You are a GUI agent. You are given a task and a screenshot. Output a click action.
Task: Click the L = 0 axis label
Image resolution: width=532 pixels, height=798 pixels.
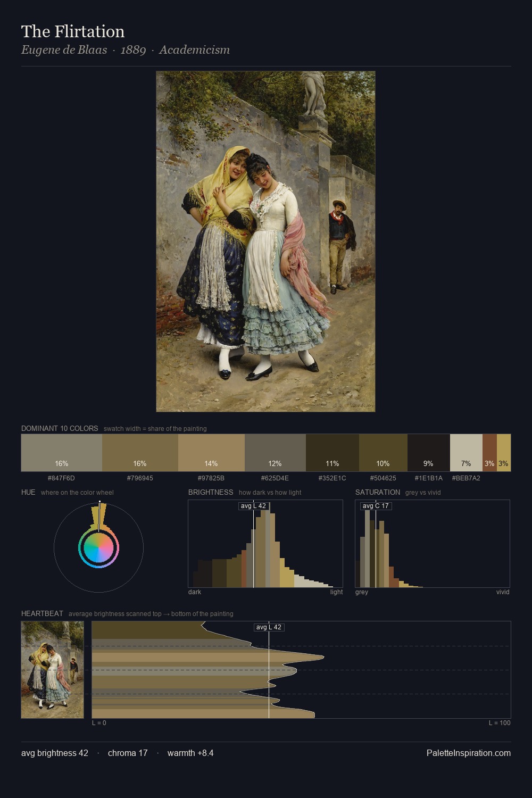pyautogui.click(x=99, y=723)
